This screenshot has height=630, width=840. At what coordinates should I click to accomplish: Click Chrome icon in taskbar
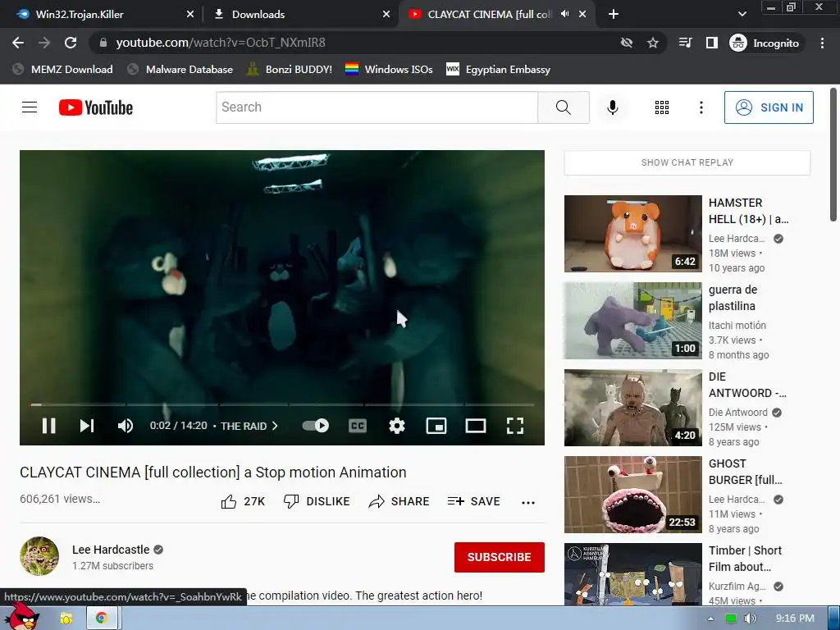click(x=101, y=619)
